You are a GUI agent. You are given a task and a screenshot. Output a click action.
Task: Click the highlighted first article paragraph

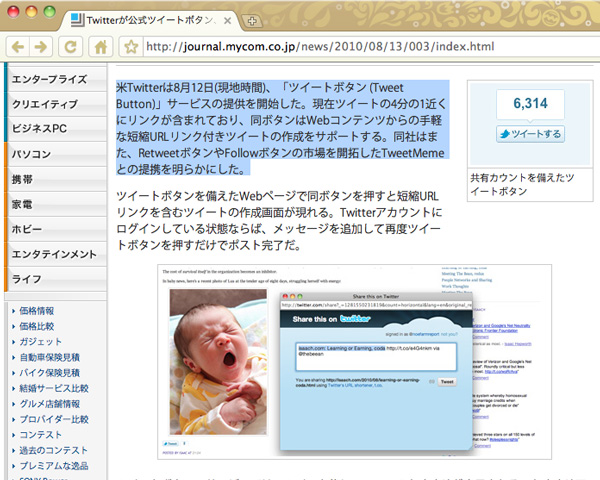(282, 128)
